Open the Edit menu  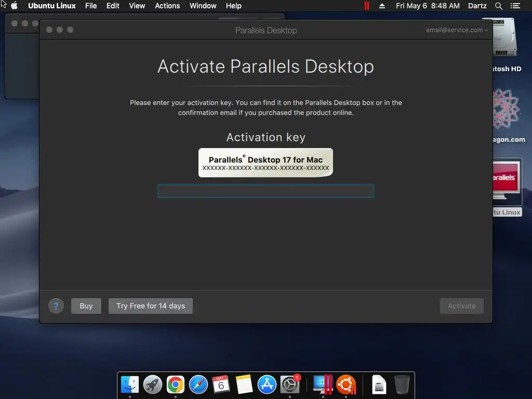click(113, 6)
